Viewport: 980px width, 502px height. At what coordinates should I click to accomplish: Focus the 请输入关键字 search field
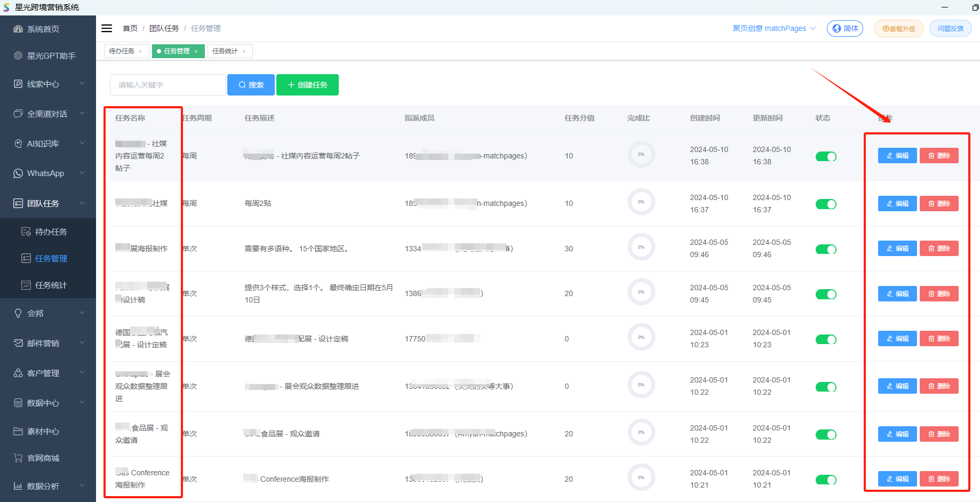tap(168, 85)
